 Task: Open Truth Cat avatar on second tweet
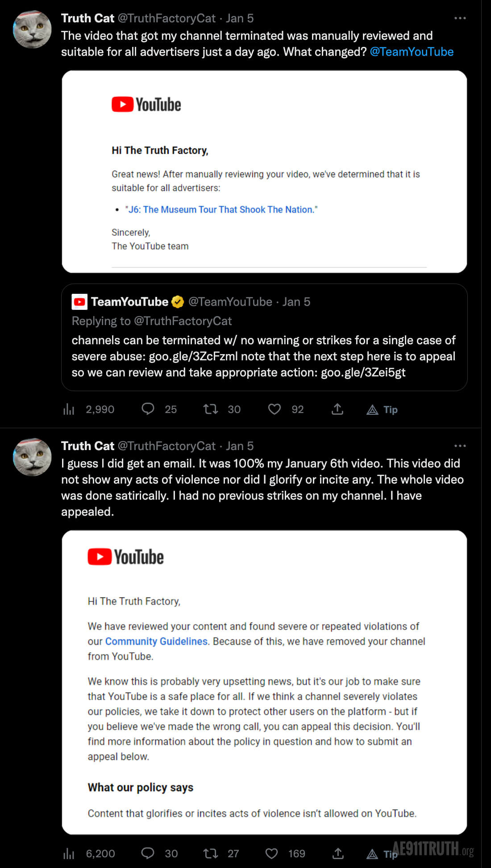click(x=32, y=457)
